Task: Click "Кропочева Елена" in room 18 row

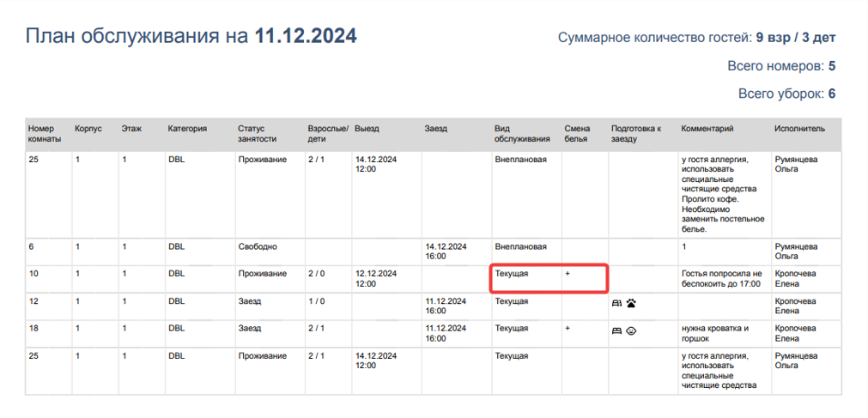Action: (795, 333)
